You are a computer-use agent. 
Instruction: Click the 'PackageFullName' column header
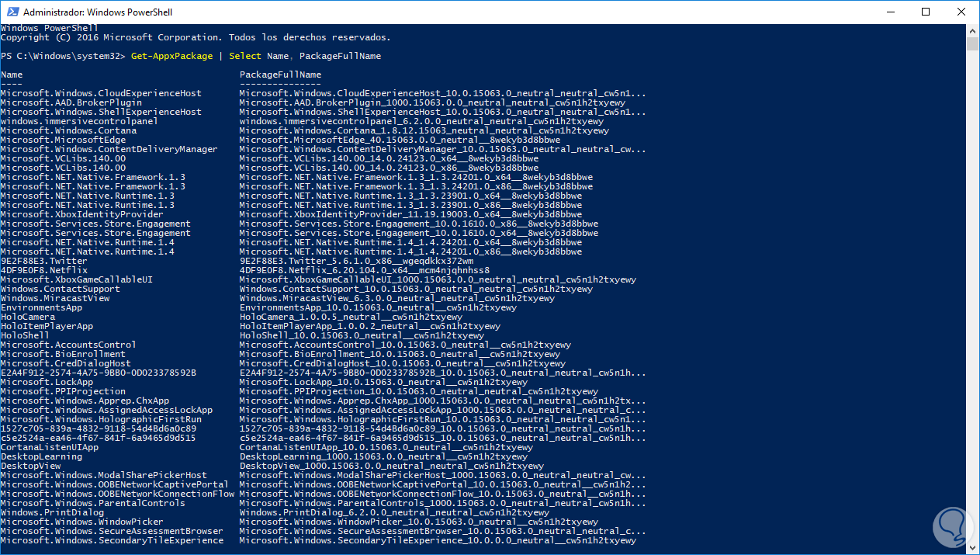[280, 75]
